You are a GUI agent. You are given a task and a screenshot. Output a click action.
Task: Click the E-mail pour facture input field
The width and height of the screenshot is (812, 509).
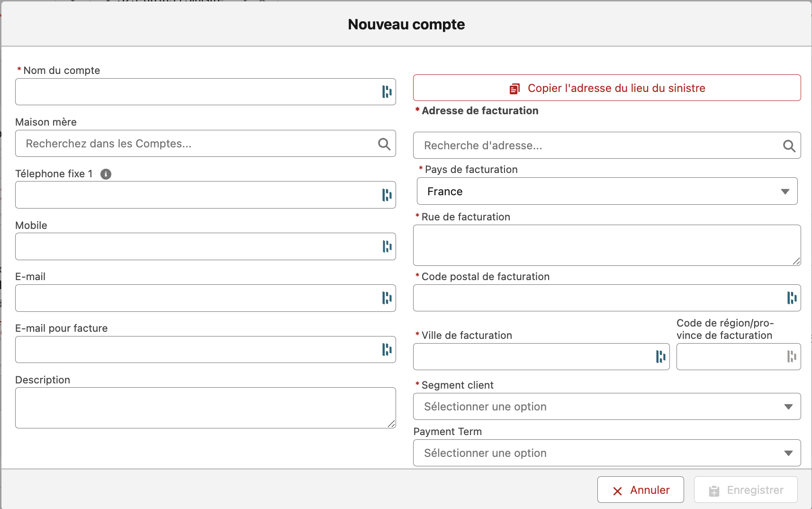coord(206,350)
